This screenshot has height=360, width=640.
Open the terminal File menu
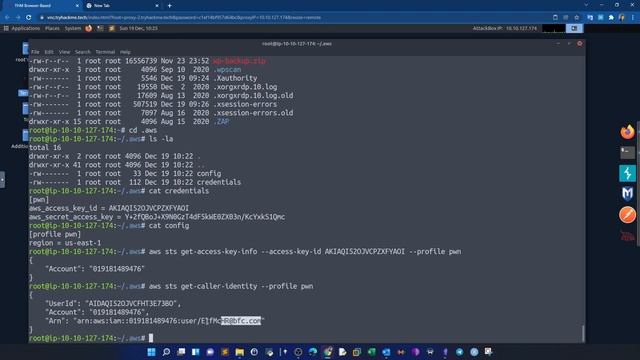(x=36, y=52)
